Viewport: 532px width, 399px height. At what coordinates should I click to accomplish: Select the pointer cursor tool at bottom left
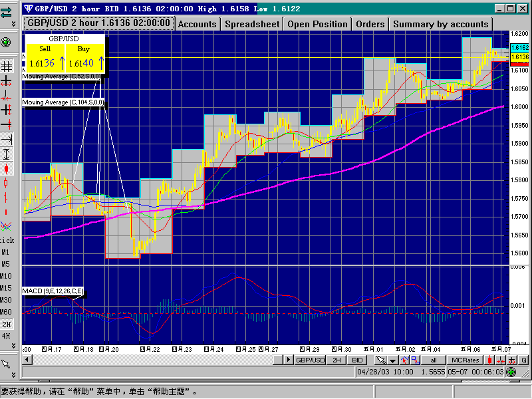pos(6,364)
